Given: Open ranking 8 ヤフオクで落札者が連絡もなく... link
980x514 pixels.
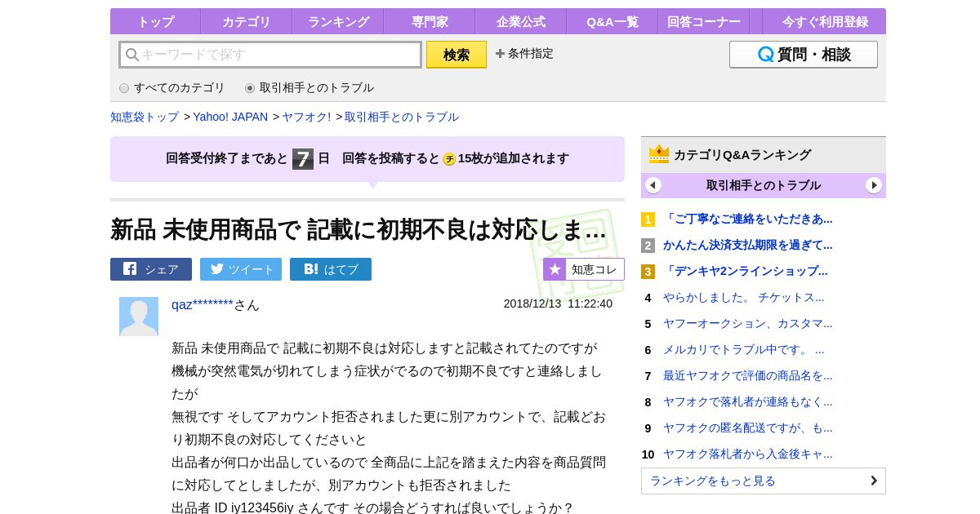Looking at the screenshot, I should point(748,401).
